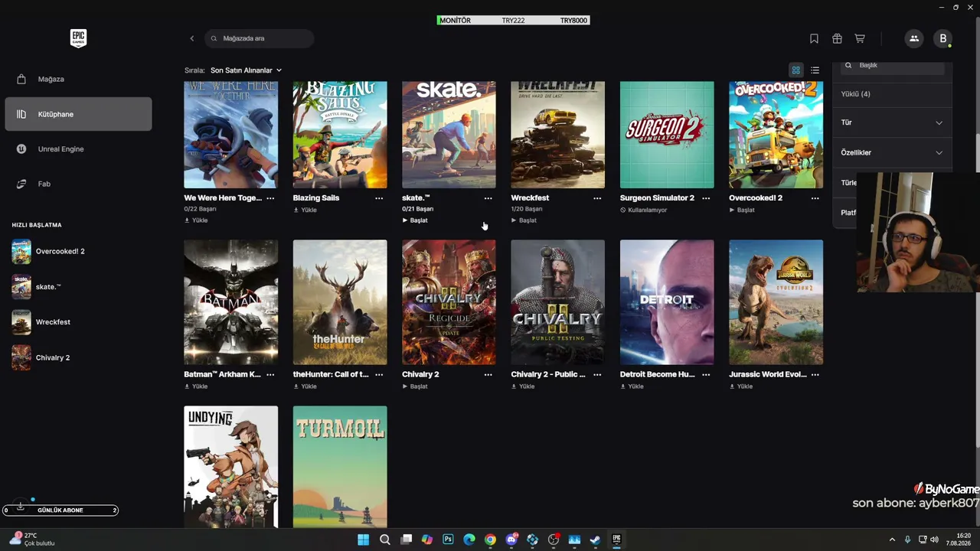980x551 pixels.
Task: Click the Başlık filter search field
Action: point(893,66)
